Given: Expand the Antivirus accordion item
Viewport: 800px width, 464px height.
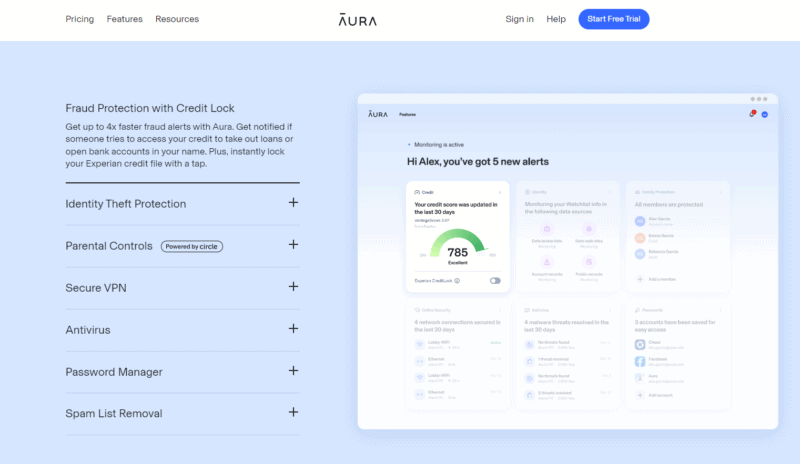Looking at the screenshot, I should [293, 329].
